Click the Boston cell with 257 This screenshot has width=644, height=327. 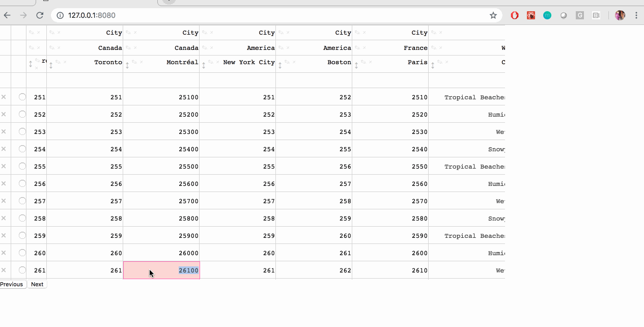(x=314, y=183)
